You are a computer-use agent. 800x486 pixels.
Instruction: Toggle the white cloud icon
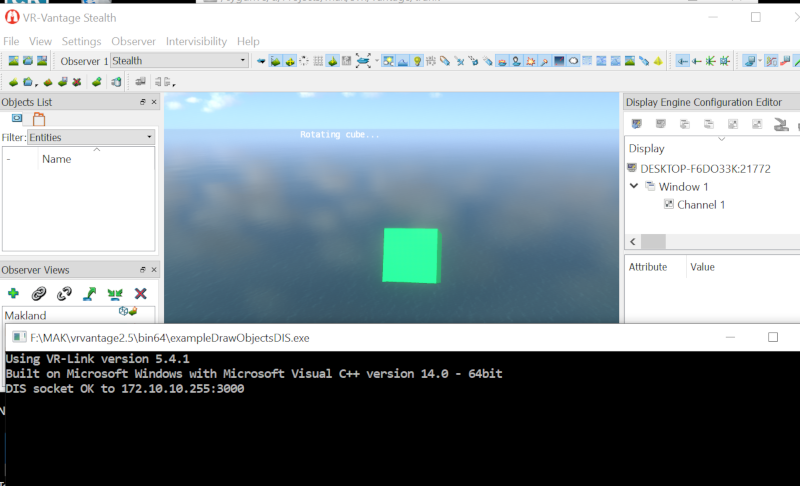tap(573, 61)
